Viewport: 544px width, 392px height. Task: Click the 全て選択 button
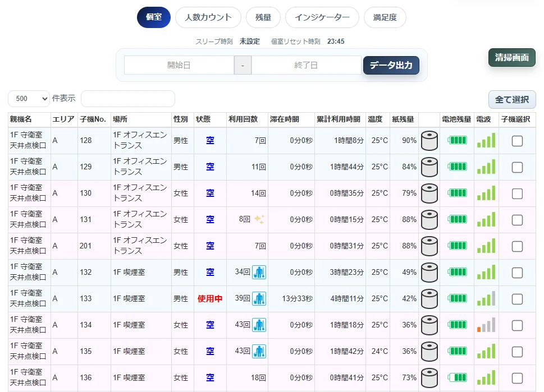coord(512,100)
